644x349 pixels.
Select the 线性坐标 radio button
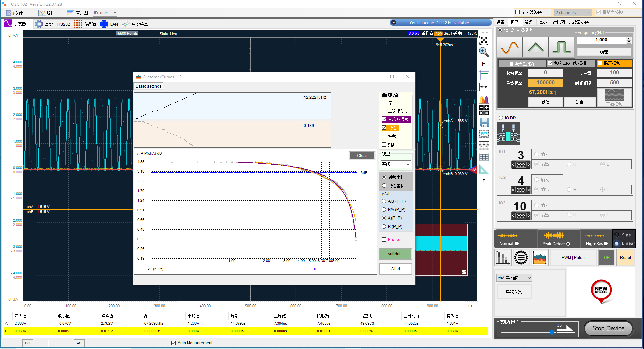click(384, 186)
